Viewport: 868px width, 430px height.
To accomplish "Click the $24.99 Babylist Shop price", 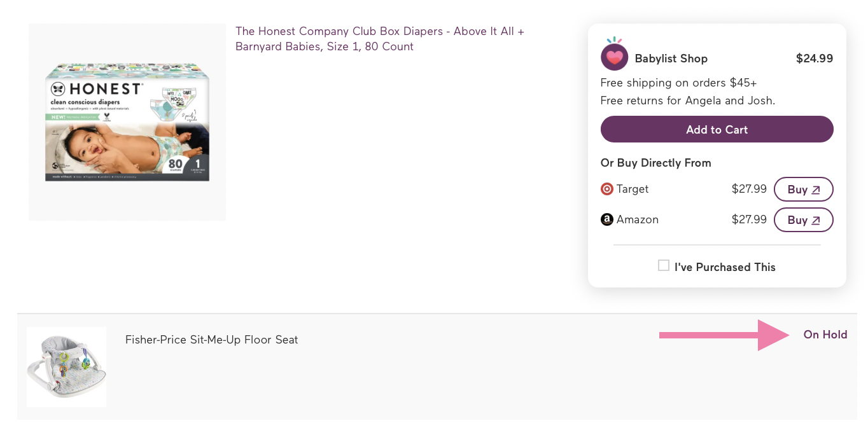I will point(814,59).
